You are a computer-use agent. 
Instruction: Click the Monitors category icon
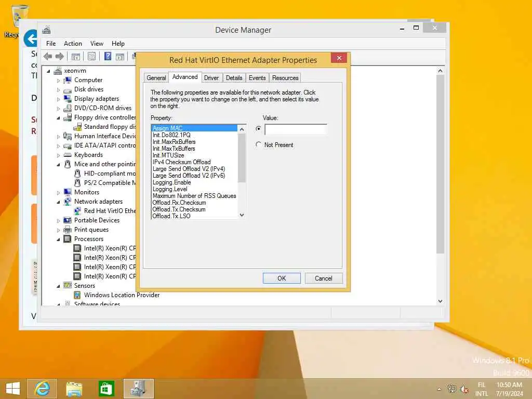(x=68, y=192)
